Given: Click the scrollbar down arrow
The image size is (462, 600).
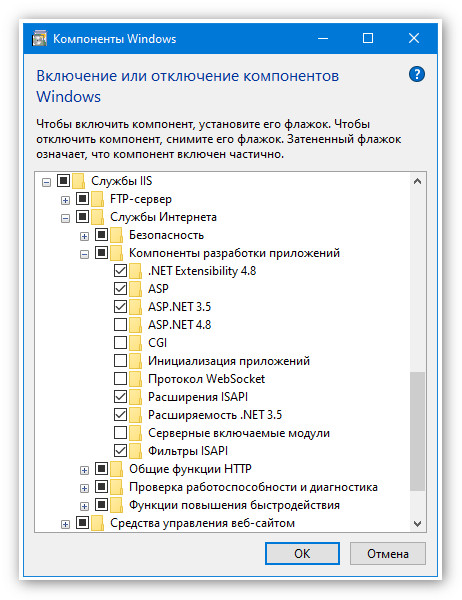Looking at the screenshot, I should pos(417,523).
